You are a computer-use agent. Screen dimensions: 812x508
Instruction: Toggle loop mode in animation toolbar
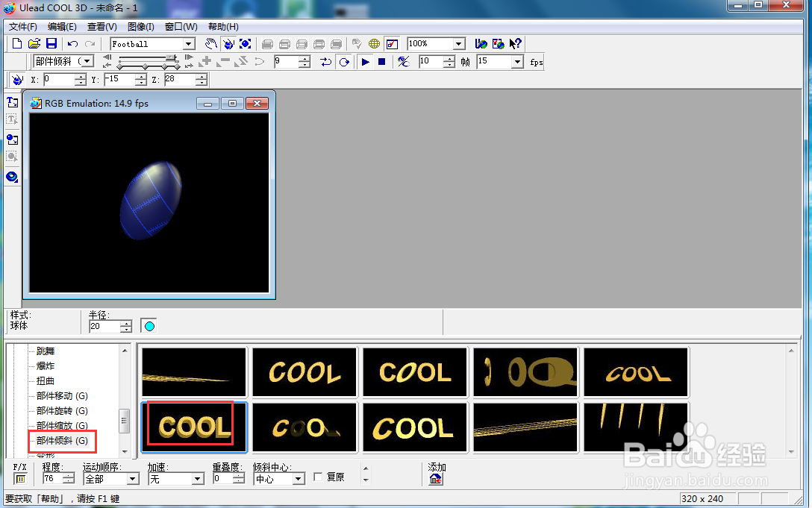(344, 62)
